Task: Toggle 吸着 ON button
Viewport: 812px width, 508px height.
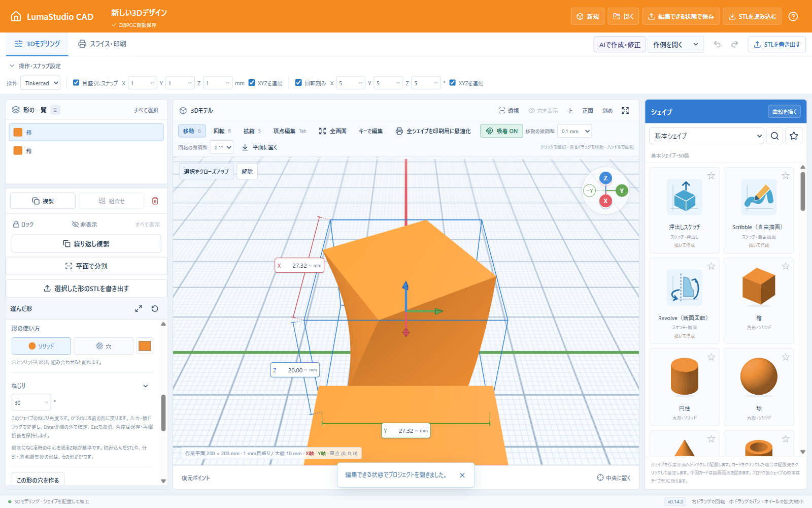Action: (x=501, y=131)
